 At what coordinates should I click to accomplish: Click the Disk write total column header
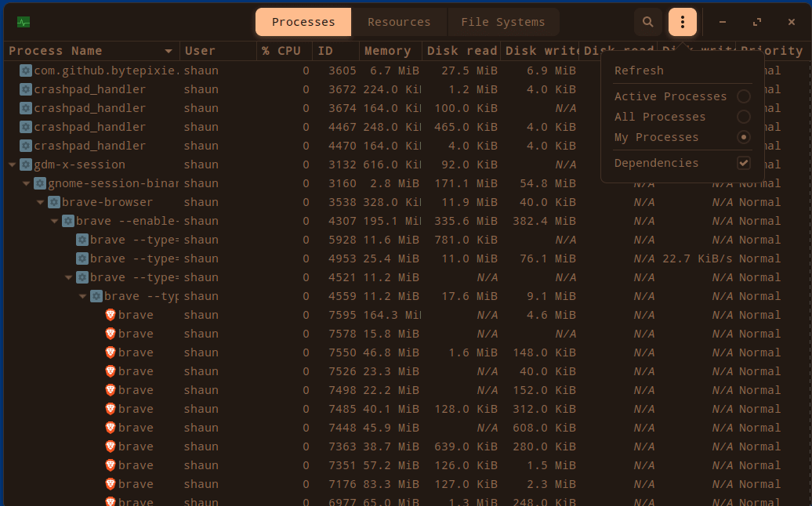pyautogui.click(x=539, y=51)
